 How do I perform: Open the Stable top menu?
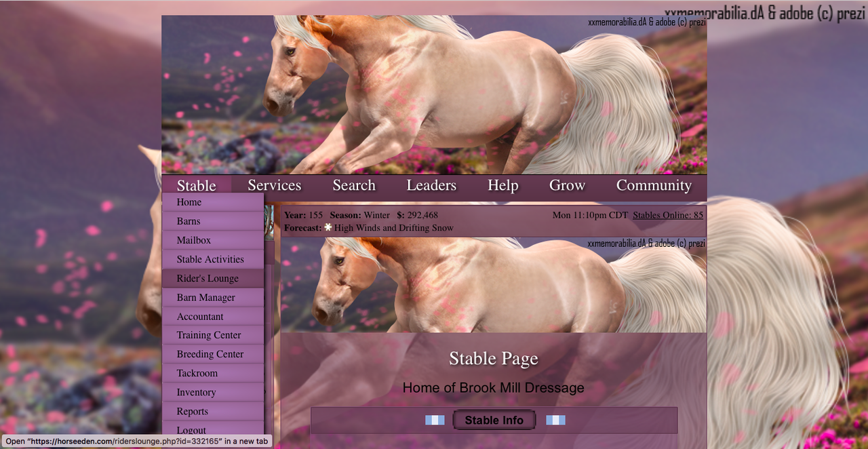(196, 186)
